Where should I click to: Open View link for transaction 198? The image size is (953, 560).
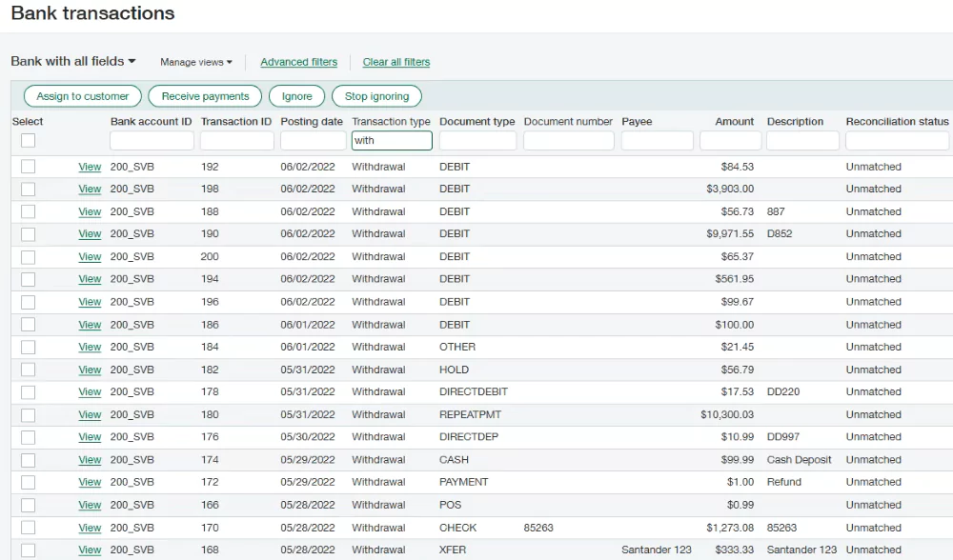90,189
